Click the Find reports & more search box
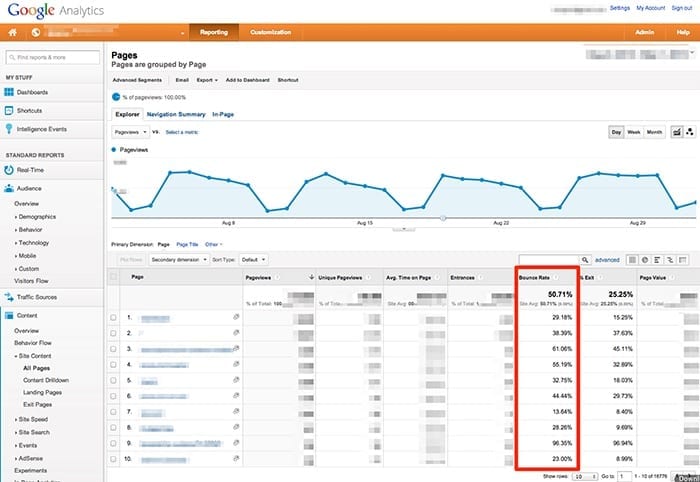 (53, 58)
